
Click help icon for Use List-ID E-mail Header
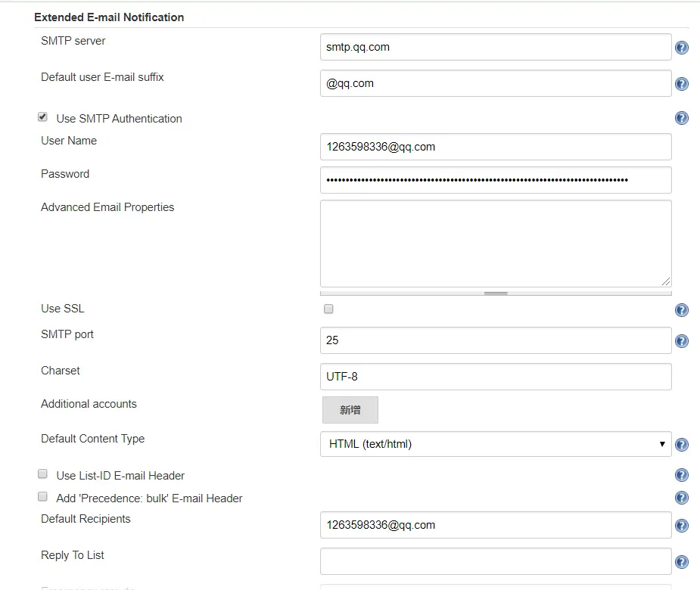681,476
